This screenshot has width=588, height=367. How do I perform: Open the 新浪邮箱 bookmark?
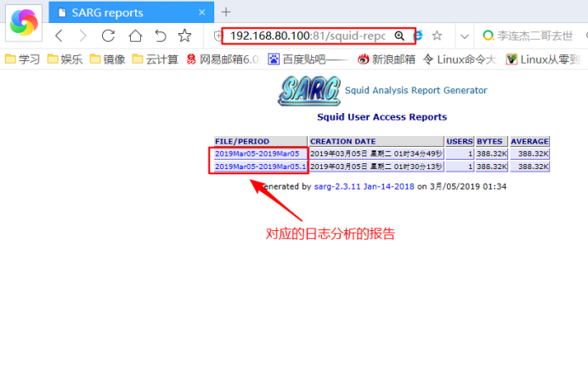coord(387,59)
